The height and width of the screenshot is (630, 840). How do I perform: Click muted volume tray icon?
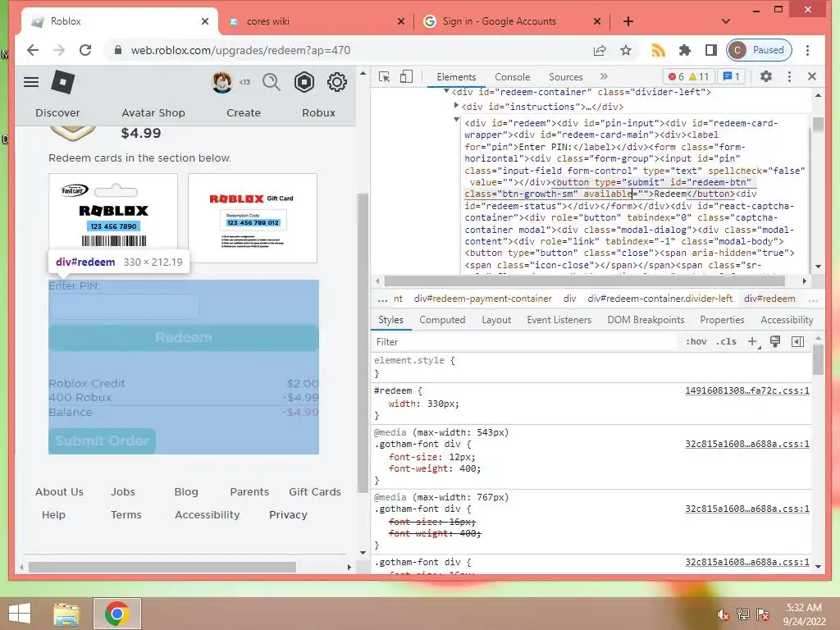click(x=723, y=614)
